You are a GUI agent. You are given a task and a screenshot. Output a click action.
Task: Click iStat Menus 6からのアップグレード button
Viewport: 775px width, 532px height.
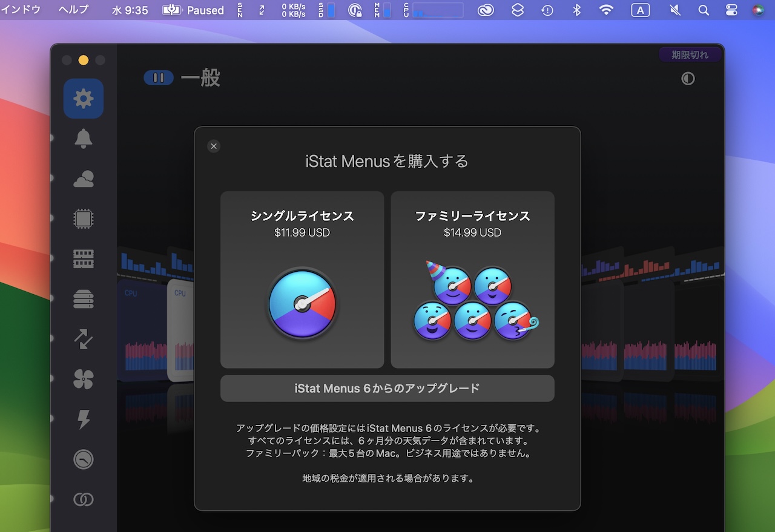pos(387,389)
